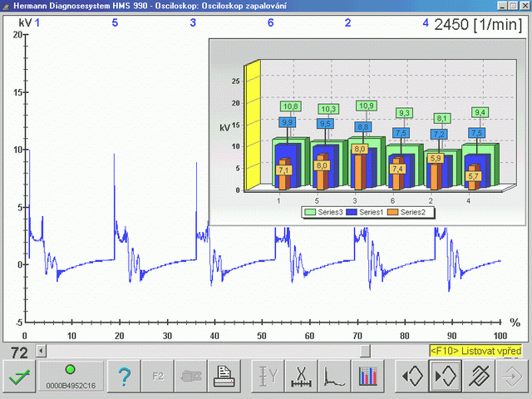Click the green status indicator 0000B4952C16
The image size is (532, 399).
[x=71, y=377]
